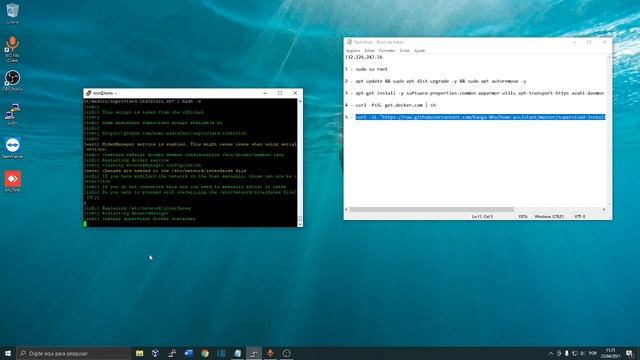640x360 pixels.
Task: Click the green cursor in PuTTY terminal
Action: [85, 224]
